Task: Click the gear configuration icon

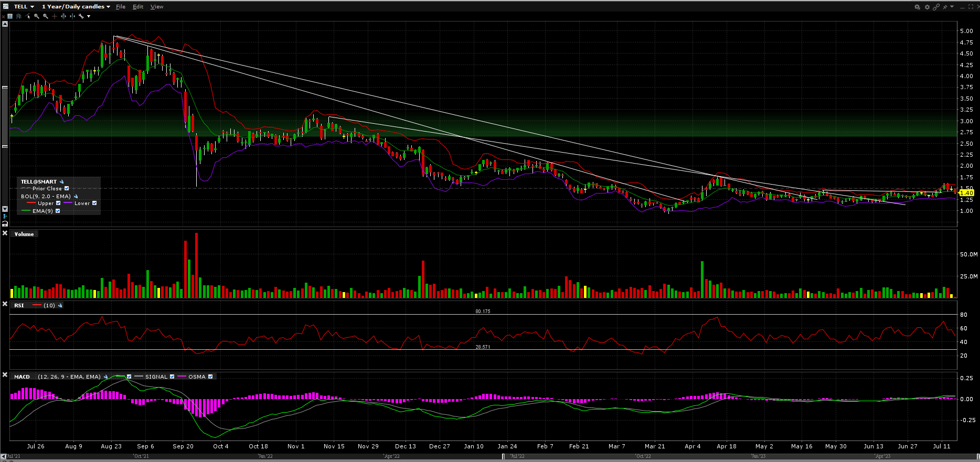Action: pyautogui.click(x=927, y=7)
